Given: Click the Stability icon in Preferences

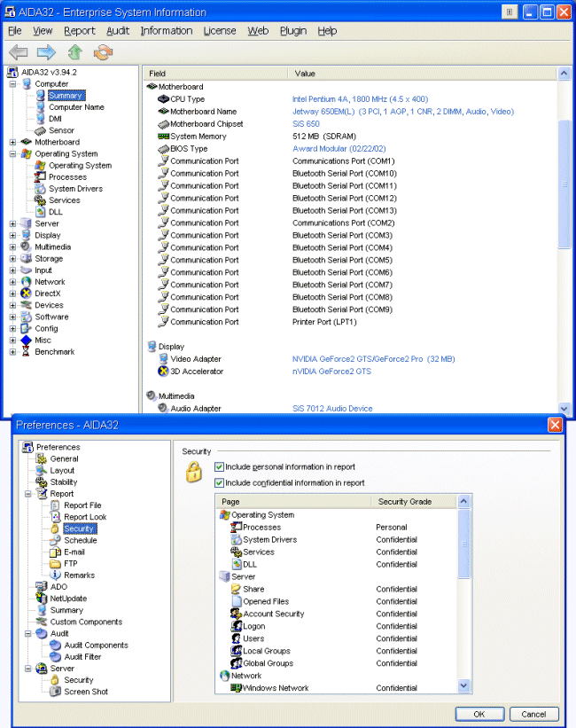Looking at the screenshot, I should (x=42, y=481).
